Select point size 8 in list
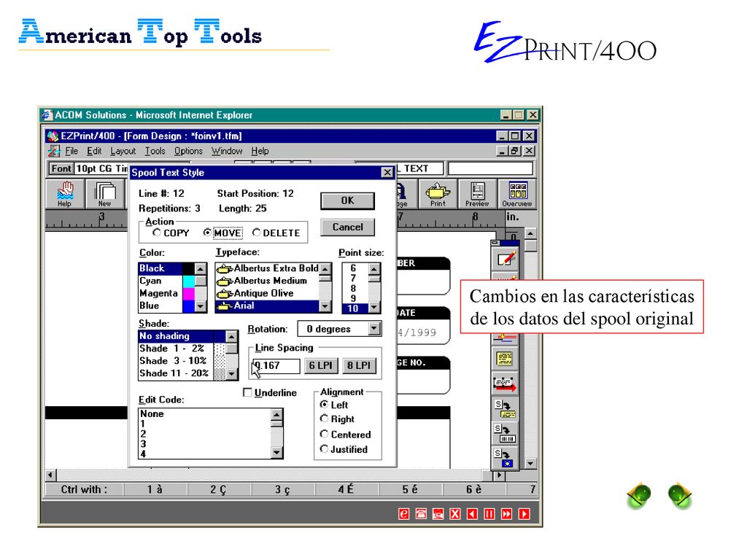This screenshot has height=560, width=747. [353, 288]
